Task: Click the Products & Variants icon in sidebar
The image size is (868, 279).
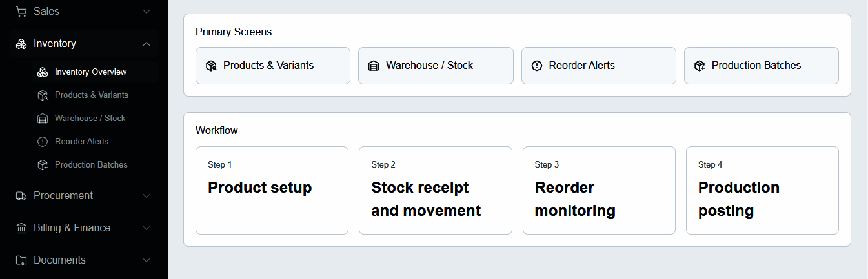Action: [x=43, y=95]
